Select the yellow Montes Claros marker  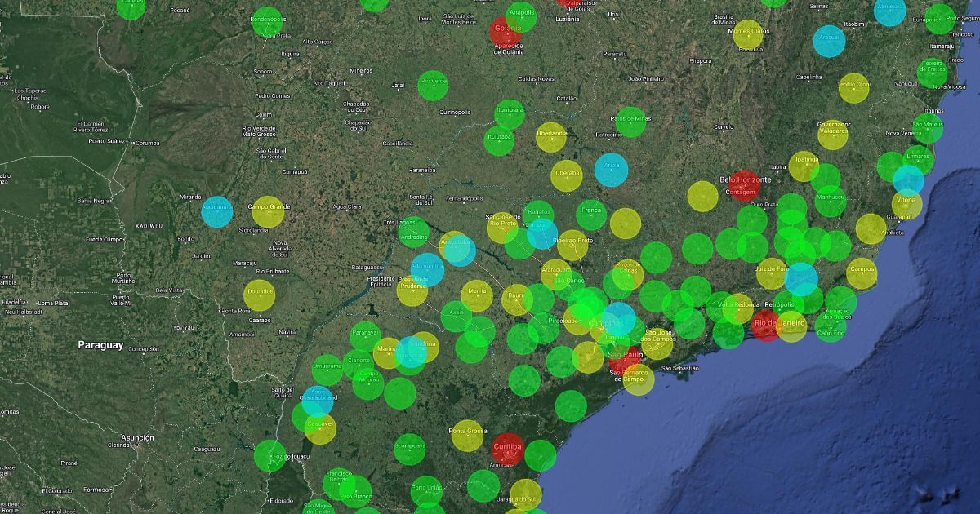click(x=747, y=34)
